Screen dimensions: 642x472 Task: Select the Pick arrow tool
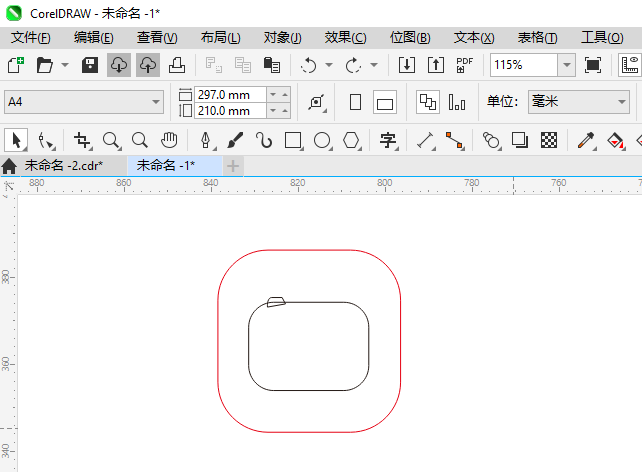16,140
